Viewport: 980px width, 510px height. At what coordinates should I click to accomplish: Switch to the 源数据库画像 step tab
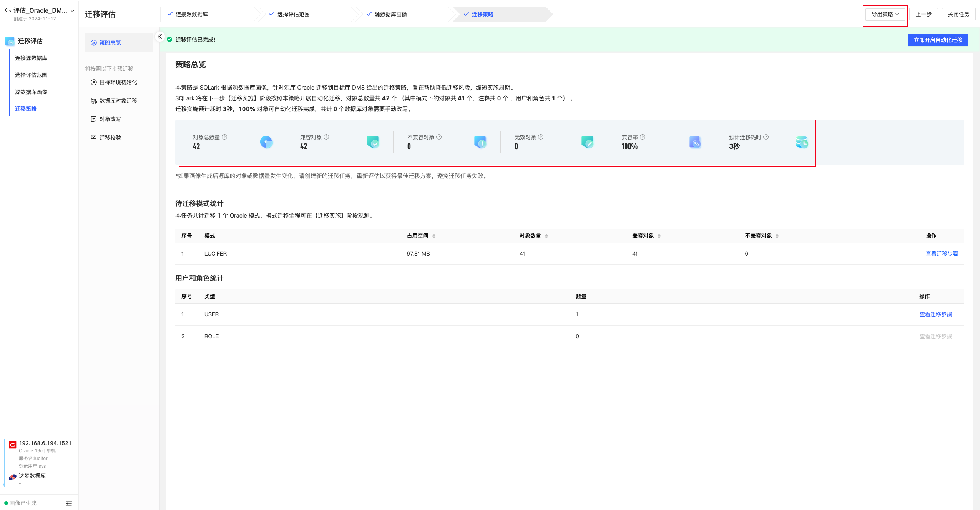(x=390, y=14)
